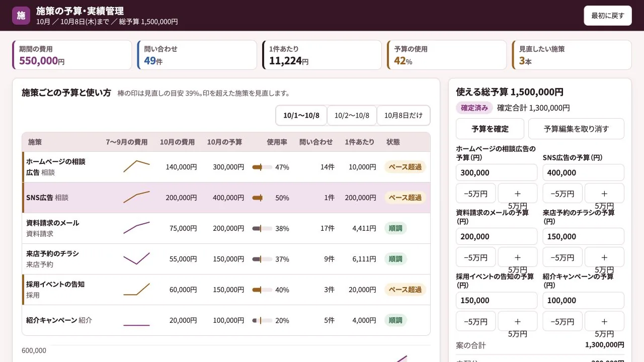Click the 予算の使用 42% summary card

point(447,55)
